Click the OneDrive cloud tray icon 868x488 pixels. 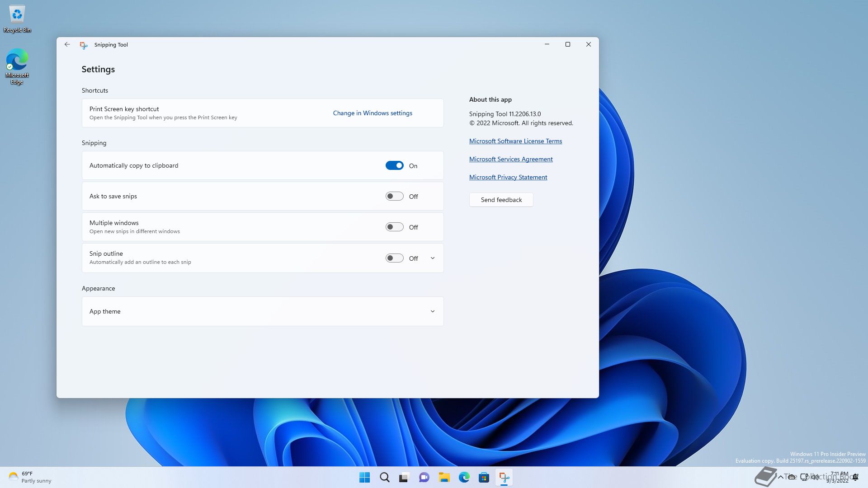coord(792,477)
